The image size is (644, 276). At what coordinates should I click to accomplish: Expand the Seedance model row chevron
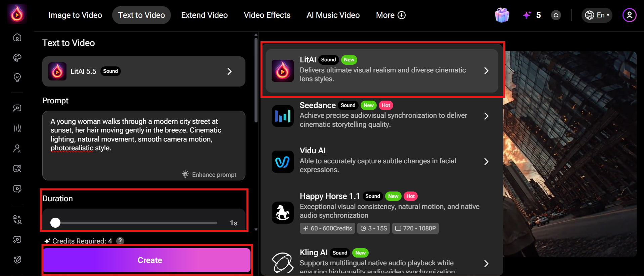tap(486, 116)
